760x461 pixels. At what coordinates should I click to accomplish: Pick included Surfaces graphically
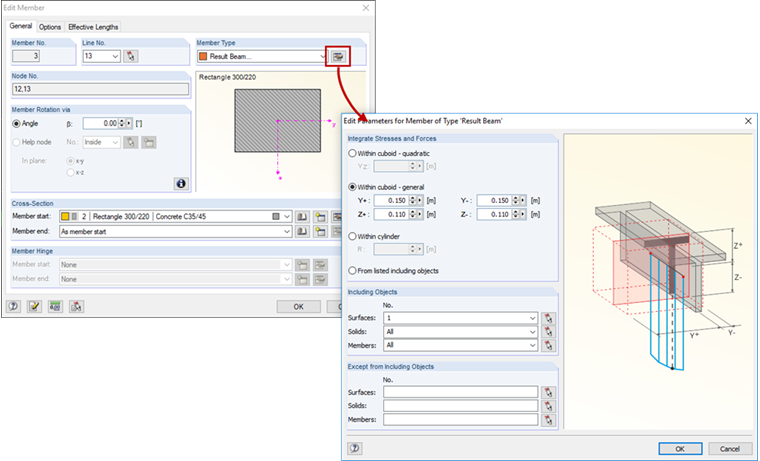coord(548,318)
